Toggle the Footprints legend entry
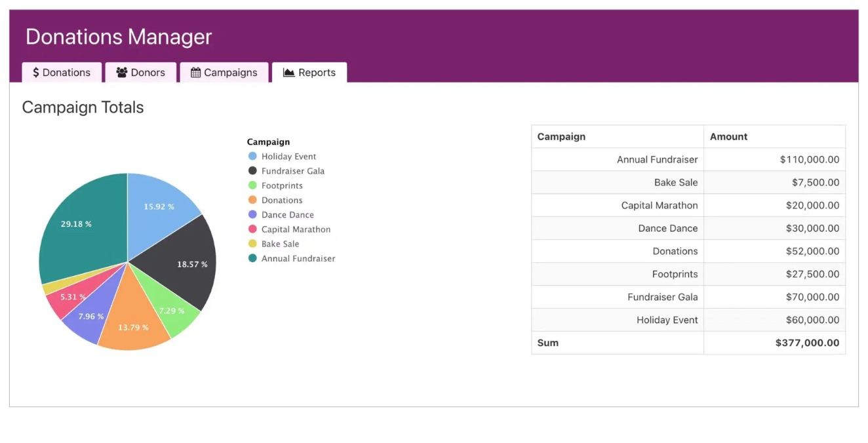868x443 pixels. coord(282,185)
